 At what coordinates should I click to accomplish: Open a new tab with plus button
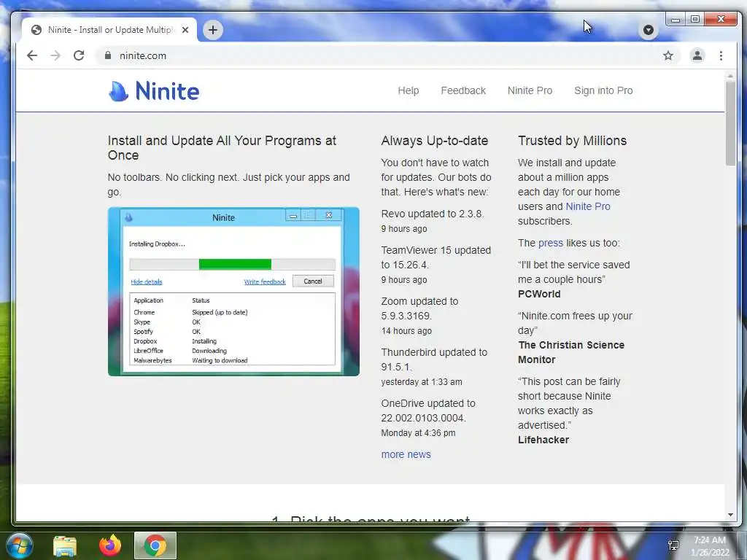(213, 30)
